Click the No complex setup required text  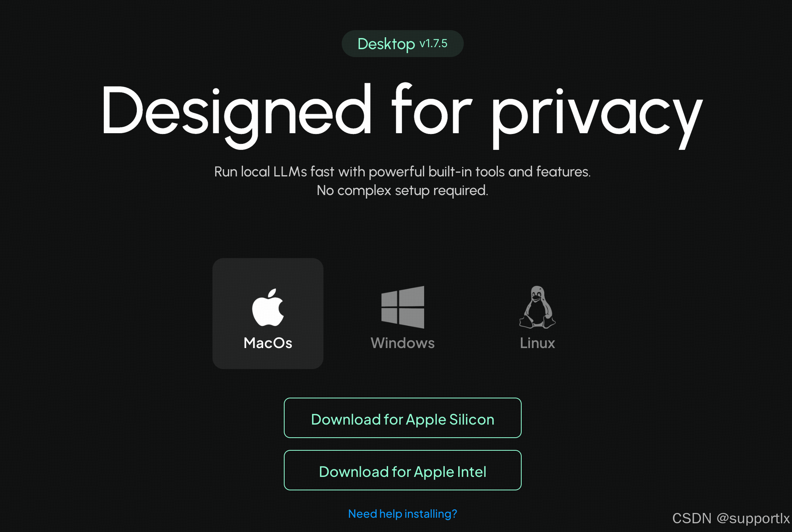(x=403, y=191)
